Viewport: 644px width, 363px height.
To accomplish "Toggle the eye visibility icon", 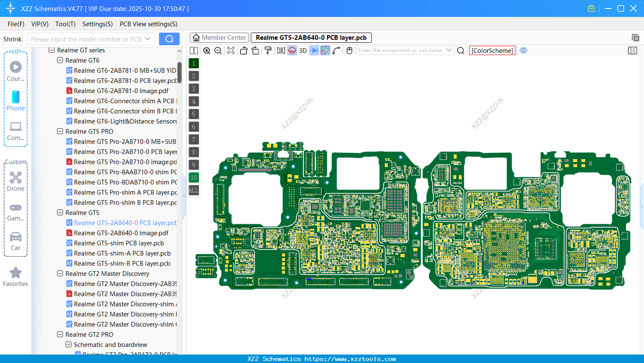I will point(523,50).
